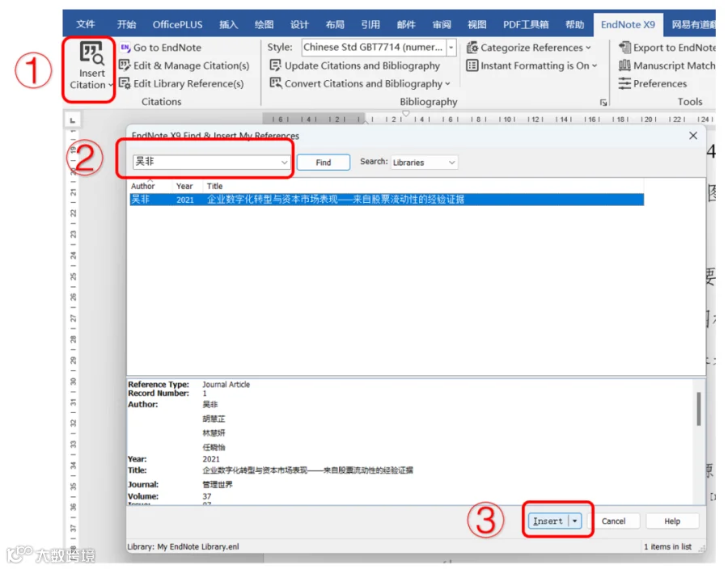The image size is (728, 569).
Task: Switch to 设计 ribbon tab
Action: coord(299,24)
